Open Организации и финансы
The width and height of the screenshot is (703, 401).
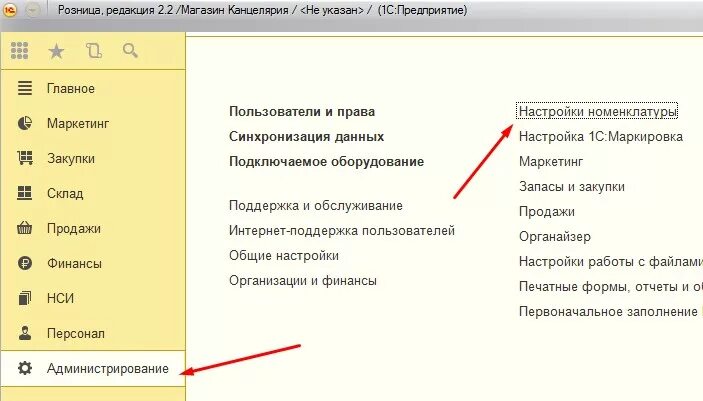pyautogui.click(x=303, y=281)
